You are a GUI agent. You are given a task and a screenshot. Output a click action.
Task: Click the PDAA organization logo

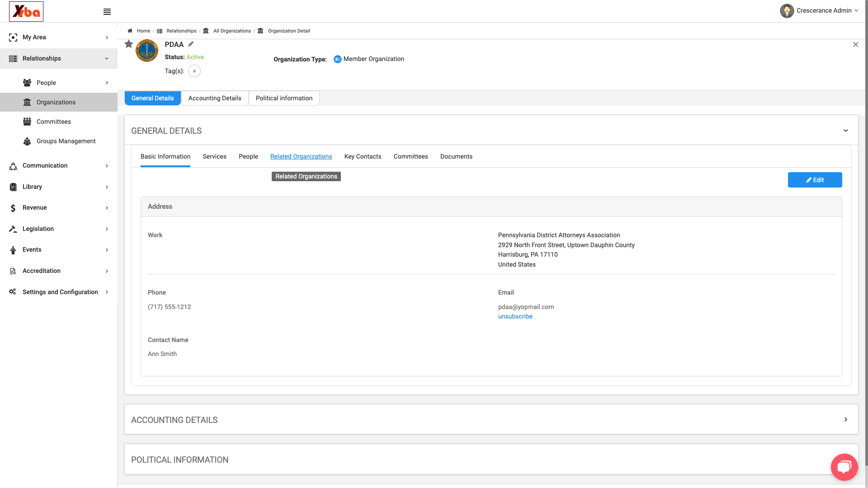coord(147,51)
